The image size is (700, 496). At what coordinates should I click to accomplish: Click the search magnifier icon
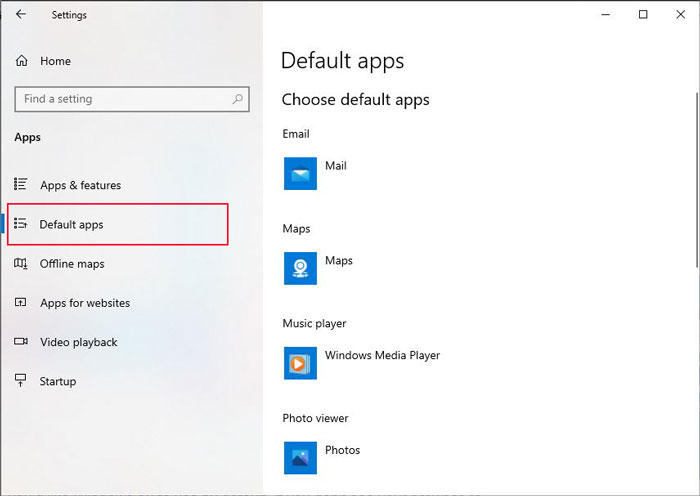[238, 99]
